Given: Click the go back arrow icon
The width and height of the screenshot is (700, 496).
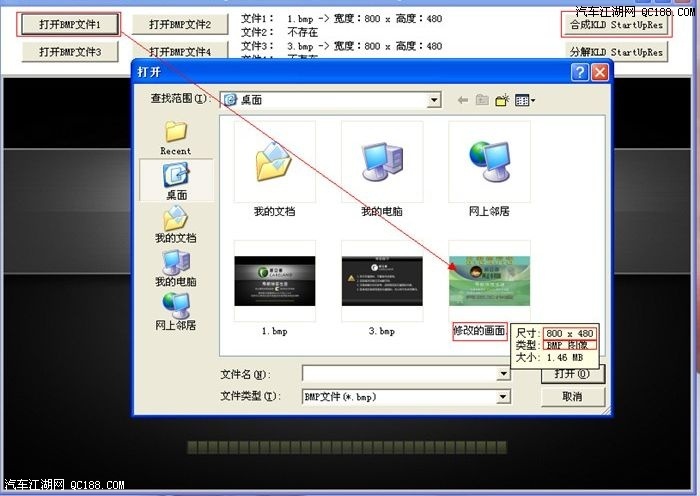Looking at the screenshot, I should click(x=463, y=100).
